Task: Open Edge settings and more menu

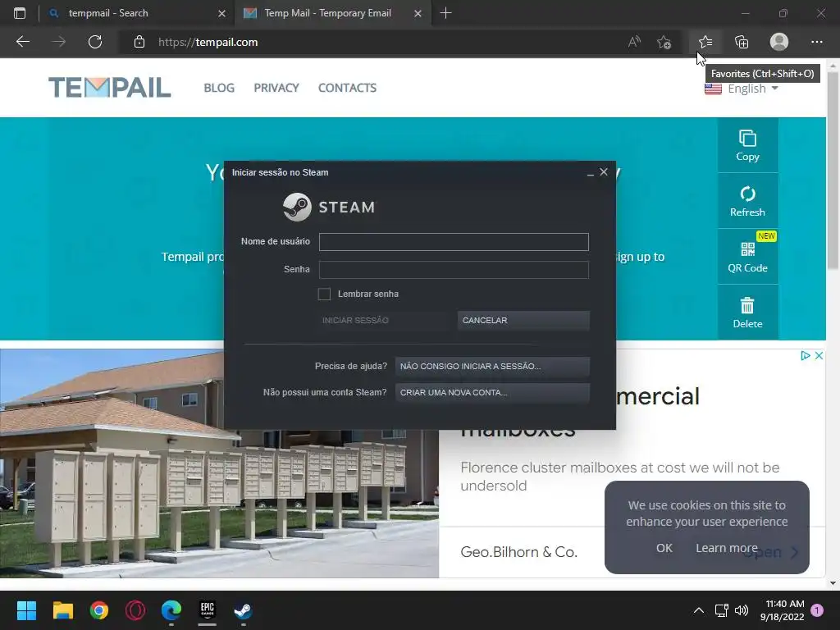Action: click(x=816, y=42)
